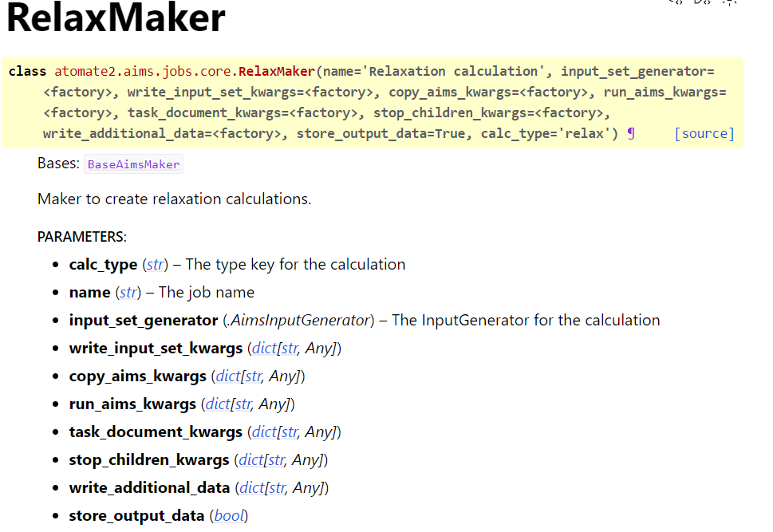Viewport: 773px width, 532px height.
Task: Open dict link in stop_children_kwargs parameter
Action: tap(250, 459)
